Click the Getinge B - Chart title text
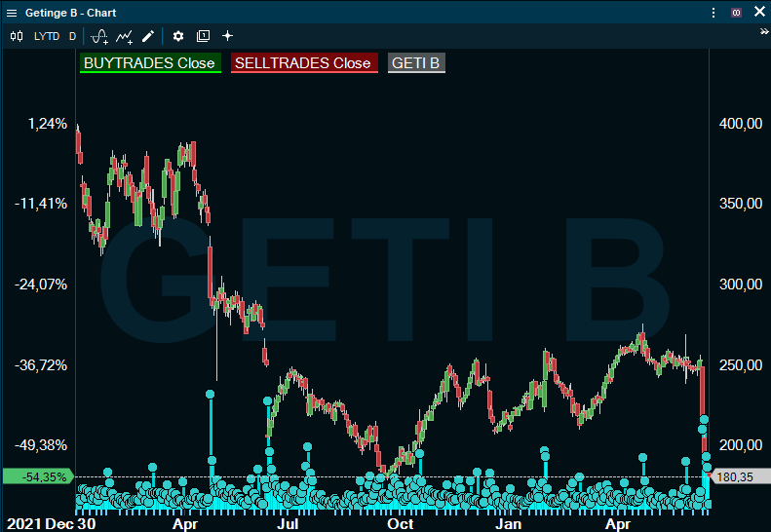 pyautogui.click(x=71, y=13)
